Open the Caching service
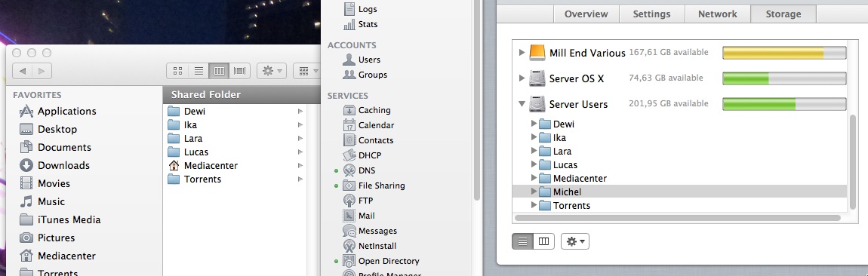The width and height of the screenshot is (868, 276). tap(367, 110)
